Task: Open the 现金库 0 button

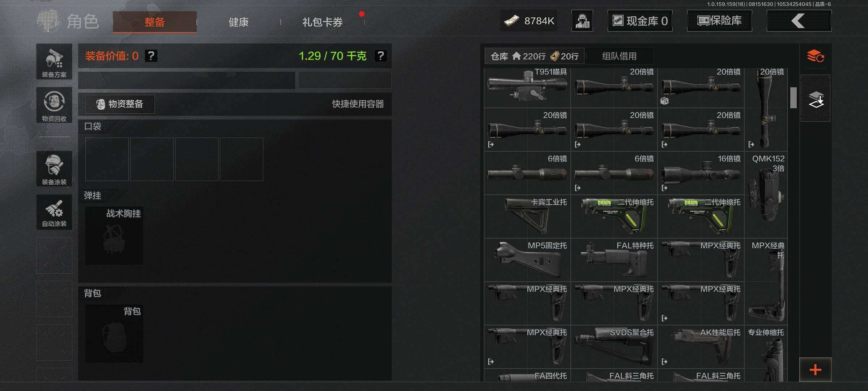Action: [x=640, y=21]
